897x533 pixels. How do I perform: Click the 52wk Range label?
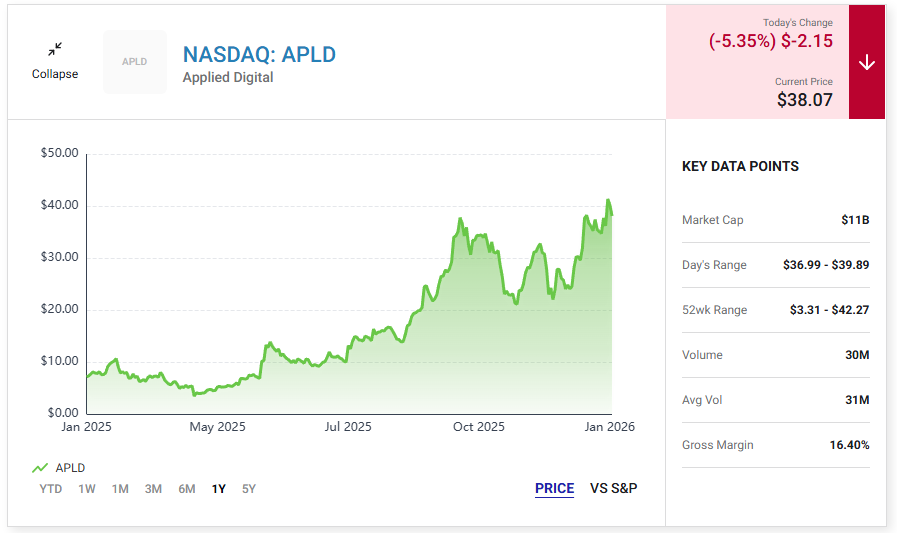715,310
